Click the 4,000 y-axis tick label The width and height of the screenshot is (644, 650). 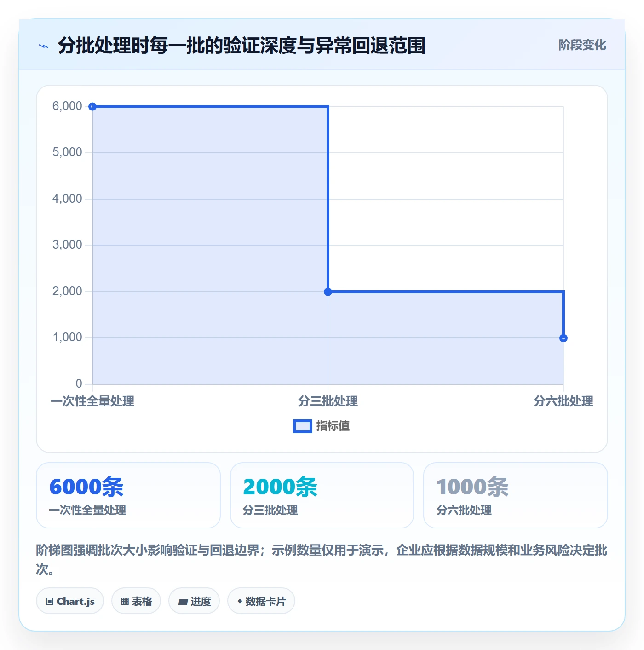[67, 199]
